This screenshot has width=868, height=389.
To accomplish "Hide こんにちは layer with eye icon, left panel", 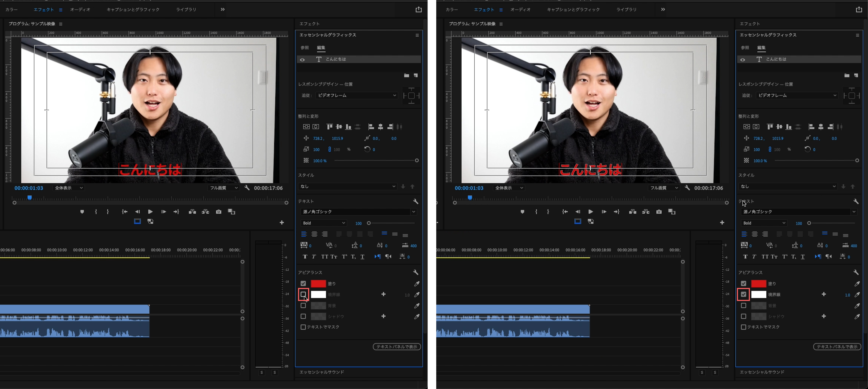I will (302, 60).
